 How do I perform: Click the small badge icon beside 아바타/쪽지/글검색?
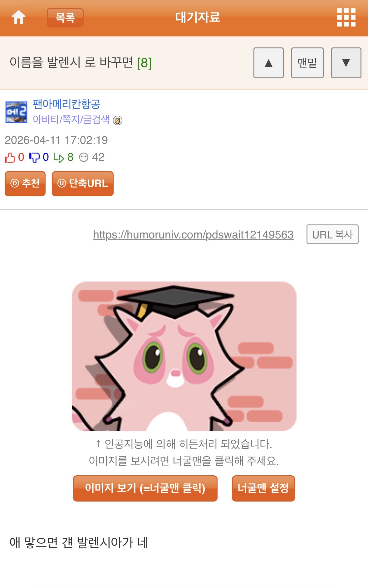[x=118, y=120]
